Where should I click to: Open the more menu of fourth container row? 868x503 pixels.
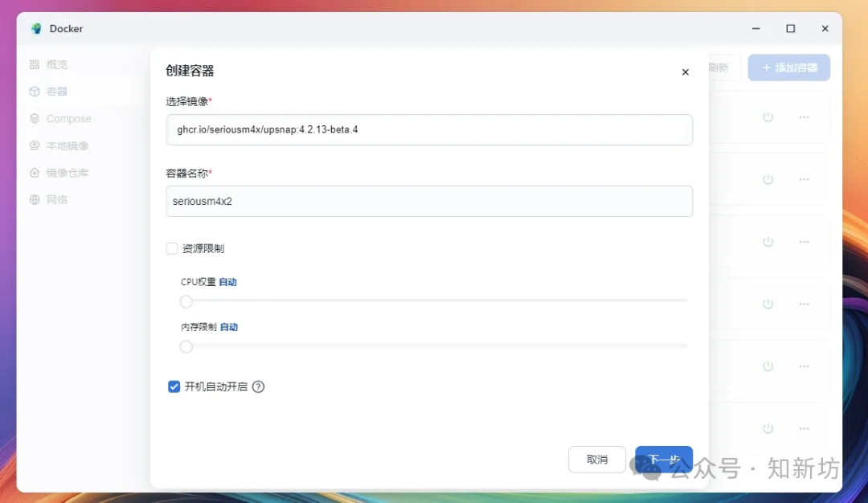[x=804, y=304]
